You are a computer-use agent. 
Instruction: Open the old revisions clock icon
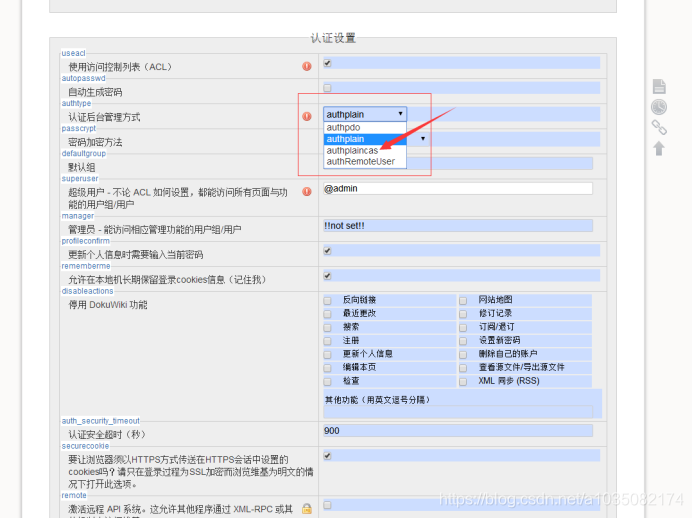(x=659, y=107)
